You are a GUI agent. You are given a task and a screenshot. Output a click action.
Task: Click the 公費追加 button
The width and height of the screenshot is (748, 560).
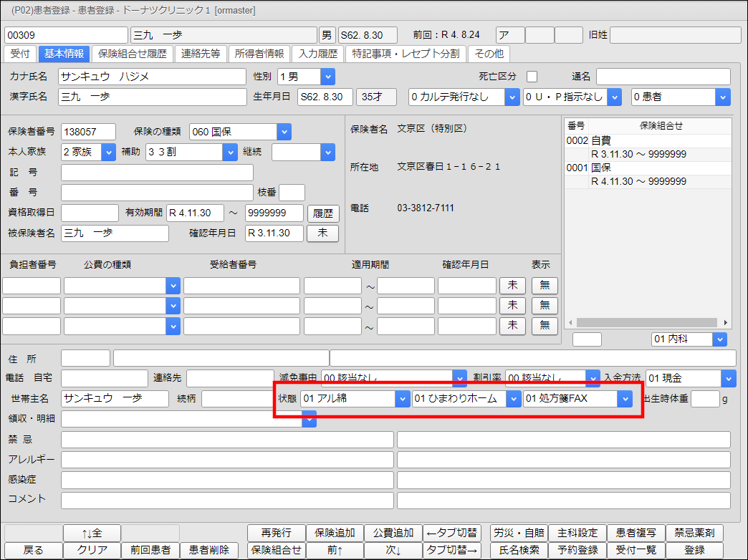[393, 533]
